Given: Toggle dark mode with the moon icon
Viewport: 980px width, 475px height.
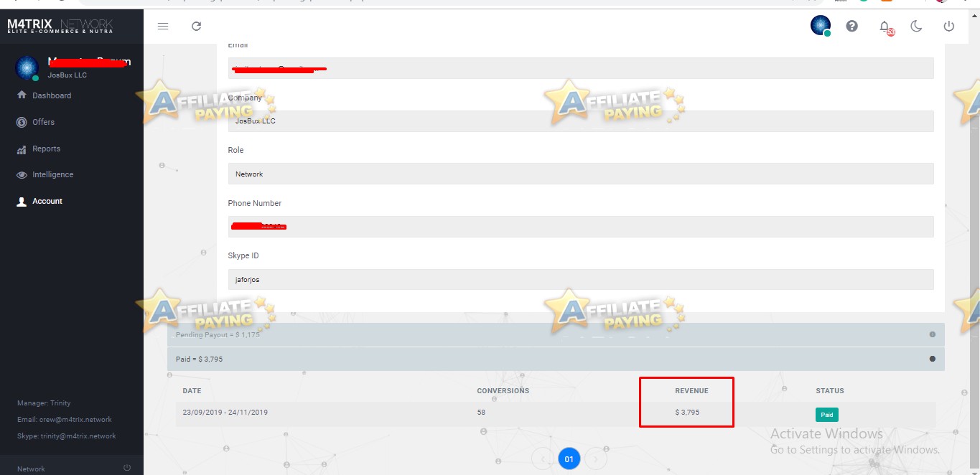Looking at the screenshot, I should pos(917,26).
